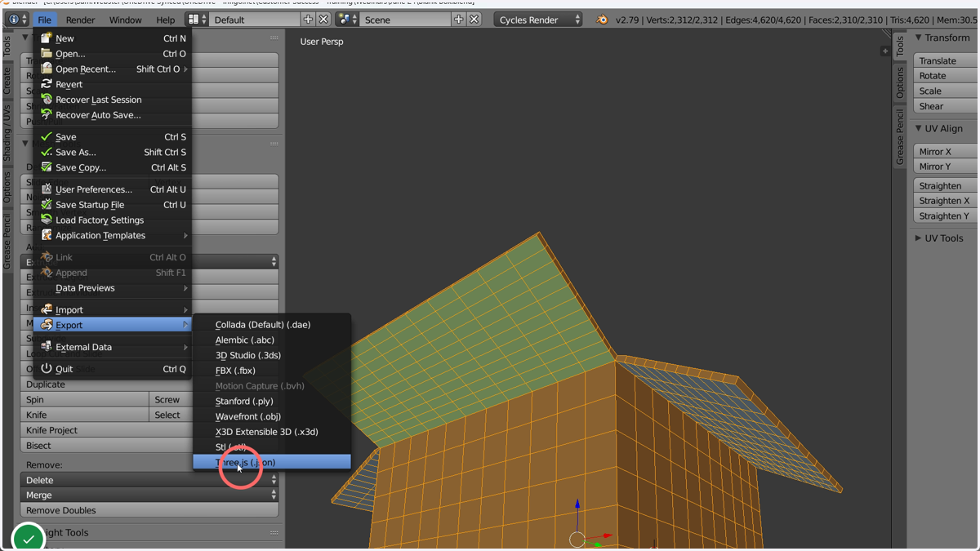Open the Delete dropdown under Remove

[149, 480]
